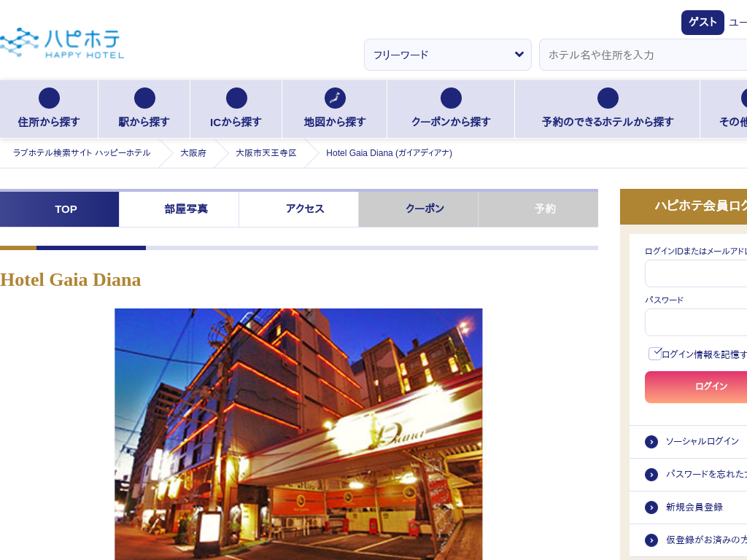This screenshot has height=560, width=747.
Task: Click the ゲスト button
Action: pyautogui.click(x=703, y=23)
